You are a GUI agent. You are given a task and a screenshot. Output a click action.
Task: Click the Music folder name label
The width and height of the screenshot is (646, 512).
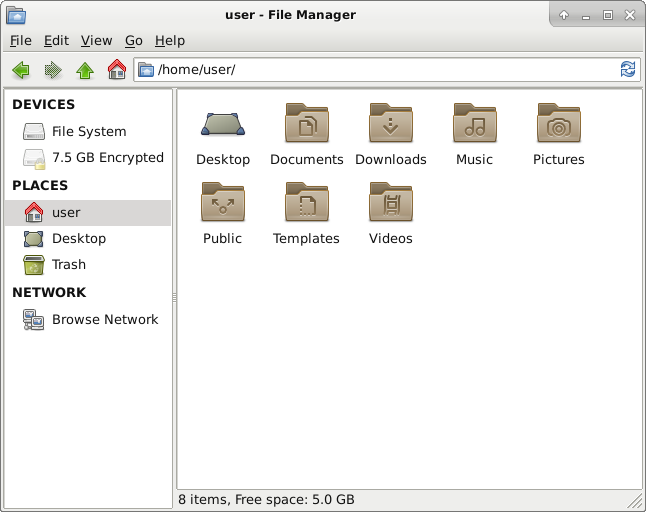(475, 159)
